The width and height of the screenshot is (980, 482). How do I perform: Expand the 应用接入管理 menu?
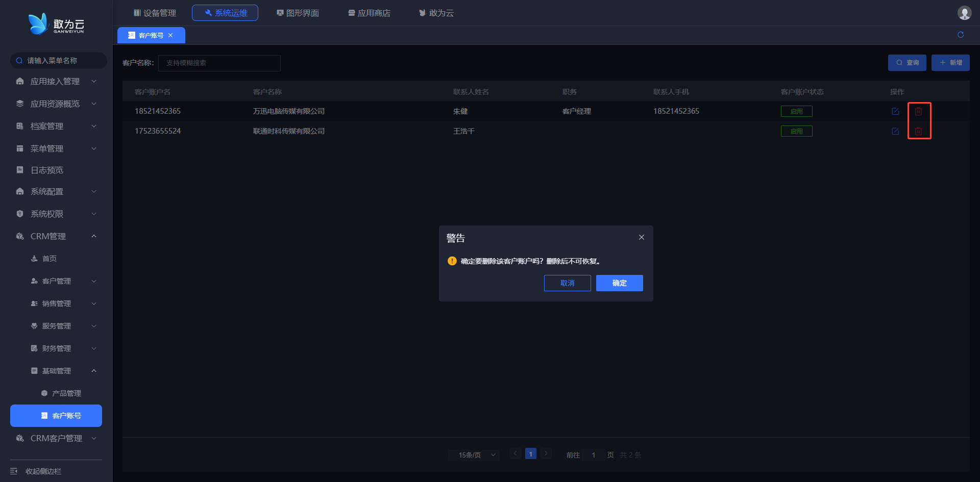click(x=55, y=82)
